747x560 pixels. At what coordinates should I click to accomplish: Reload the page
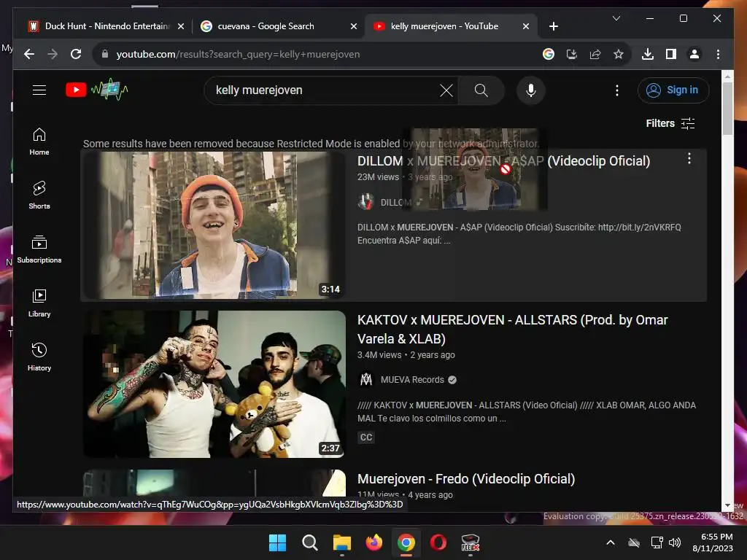click(x=76, y=54)
